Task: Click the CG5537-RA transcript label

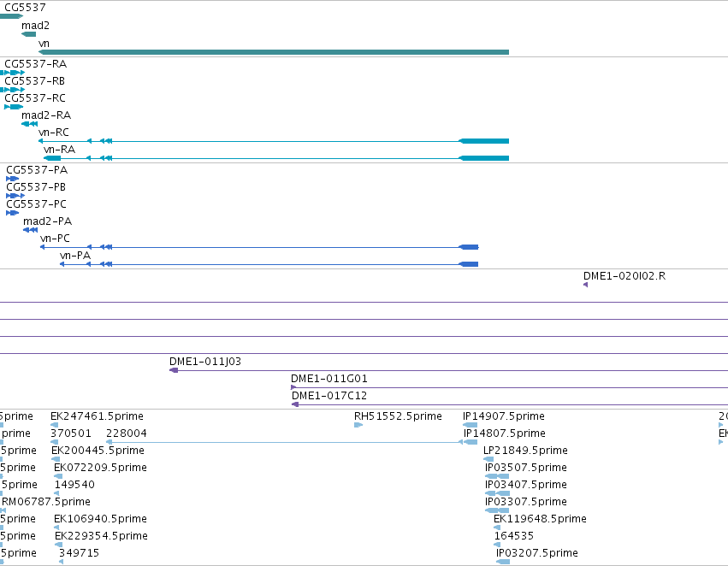Action: 35,63
